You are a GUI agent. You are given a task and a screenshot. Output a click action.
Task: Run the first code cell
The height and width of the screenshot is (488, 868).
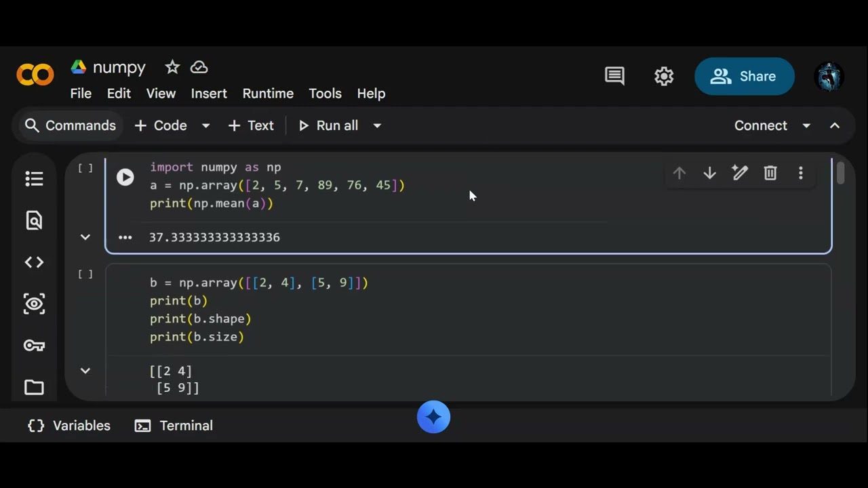tap(125, 177)
